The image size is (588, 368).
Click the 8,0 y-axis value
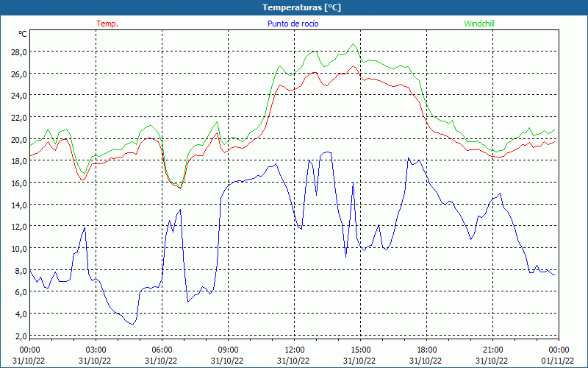[x=21, y=270]
